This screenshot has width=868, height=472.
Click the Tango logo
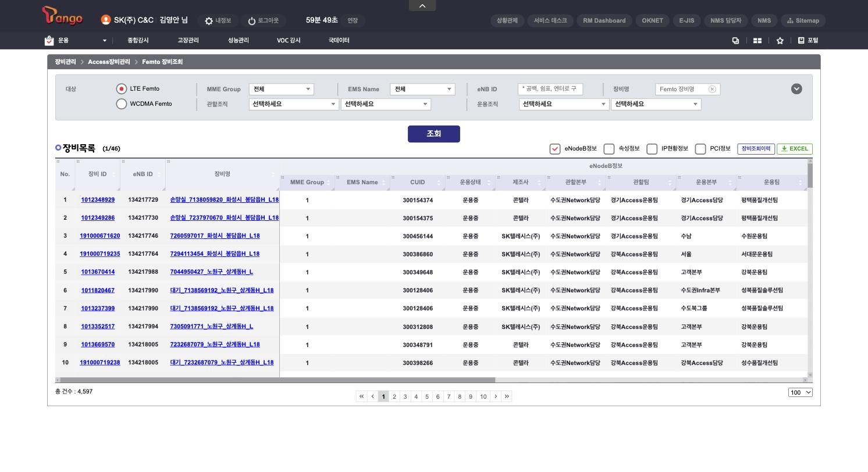(62, 16)
